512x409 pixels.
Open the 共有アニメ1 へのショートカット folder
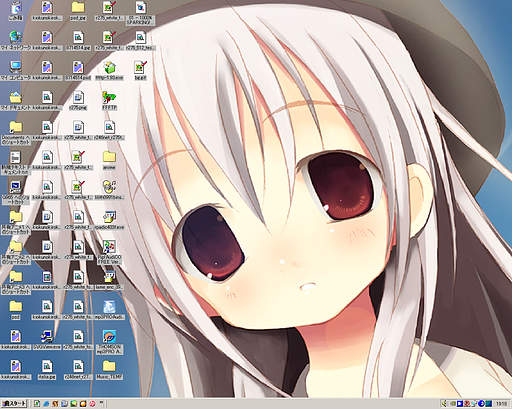pyautogui.click(x=16, y=222)
